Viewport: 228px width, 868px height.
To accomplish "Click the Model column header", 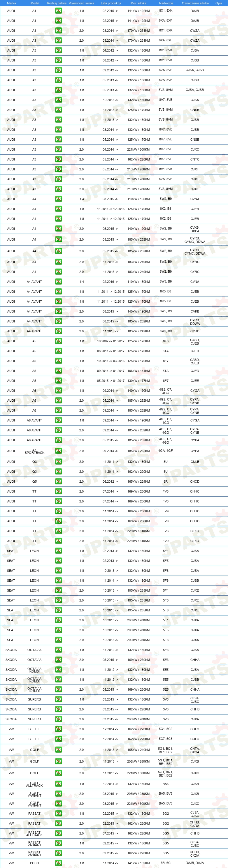I will pos(35,3).
